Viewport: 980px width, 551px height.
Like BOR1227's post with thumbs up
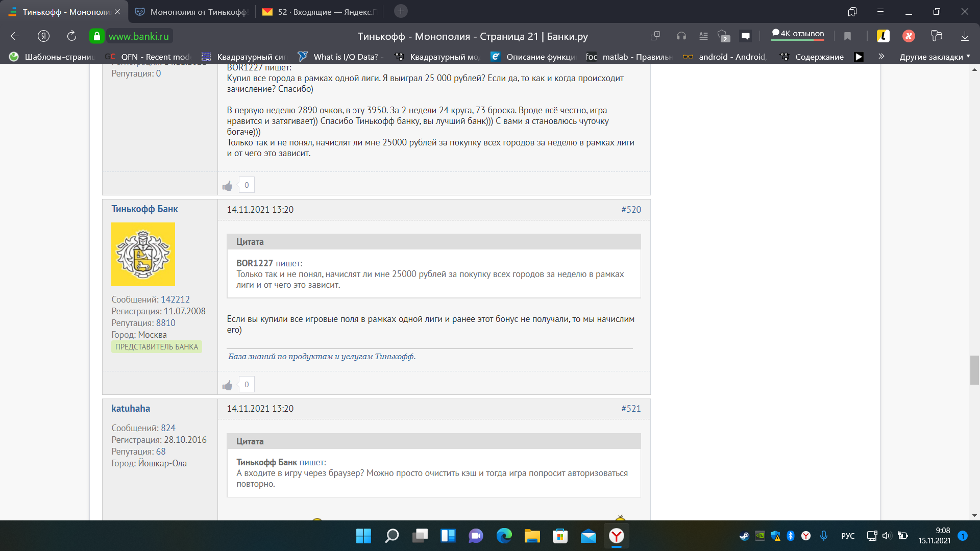(x=228, y=186)
